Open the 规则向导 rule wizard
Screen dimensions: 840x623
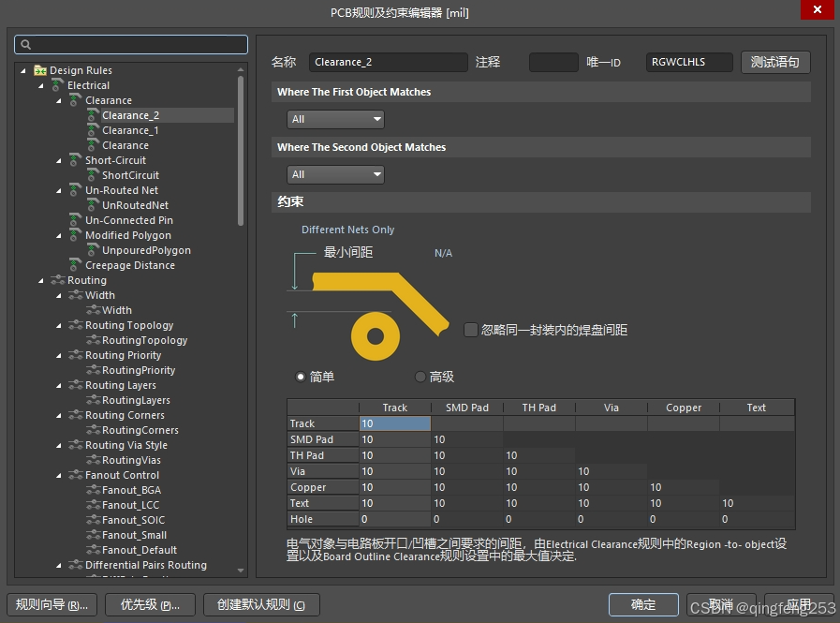[52, 605]
